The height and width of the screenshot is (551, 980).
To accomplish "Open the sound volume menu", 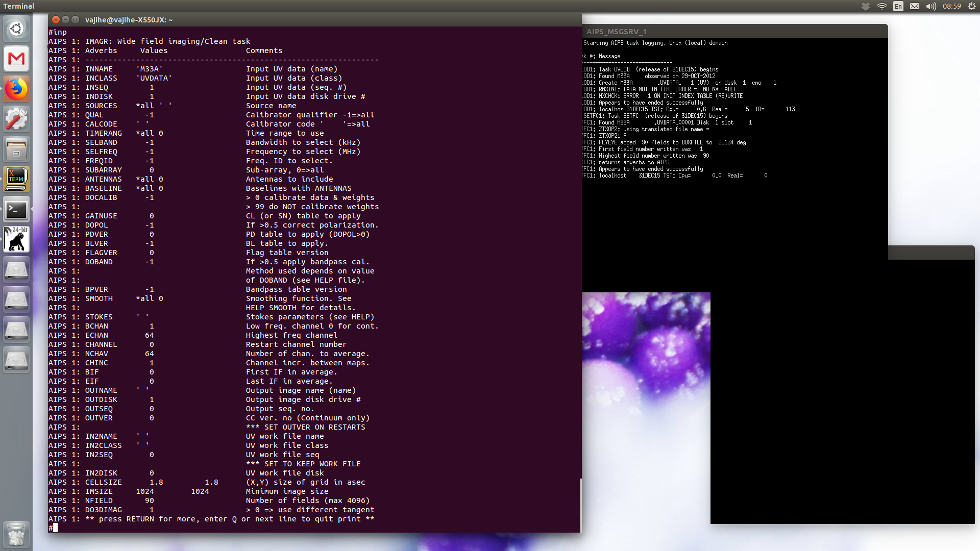I will coord(931,6).
